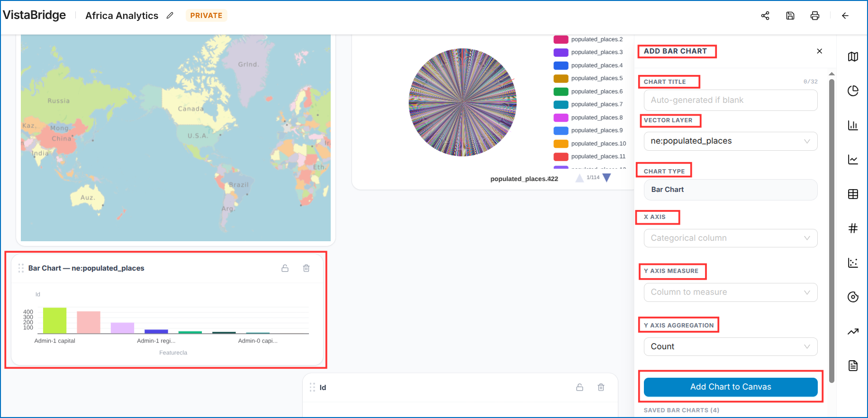Go back using the left arrow icon

click(845, 16)
